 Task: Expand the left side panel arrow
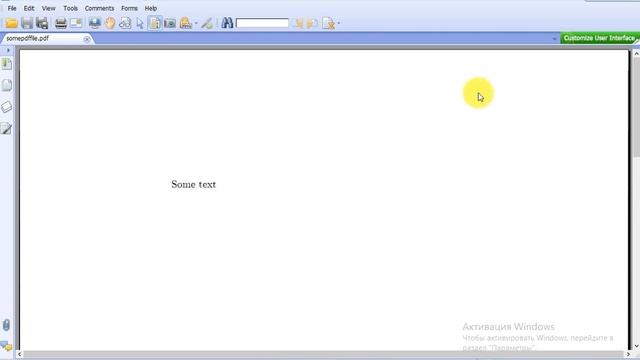point(8,50)
